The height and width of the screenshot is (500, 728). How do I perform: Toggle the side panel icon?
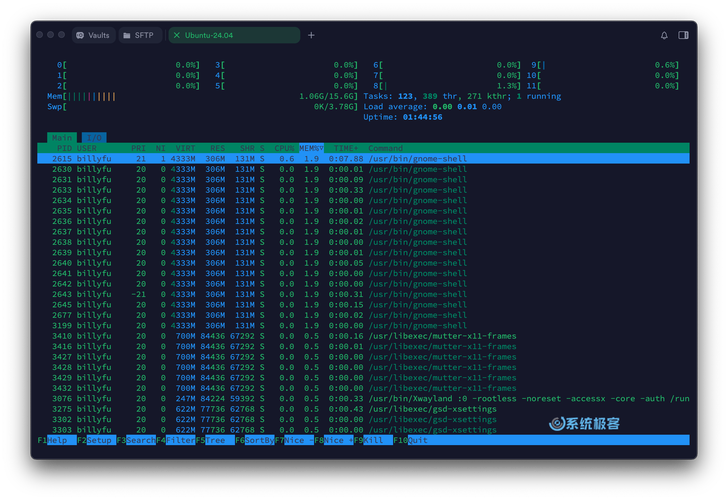click(x=683, y=35)
